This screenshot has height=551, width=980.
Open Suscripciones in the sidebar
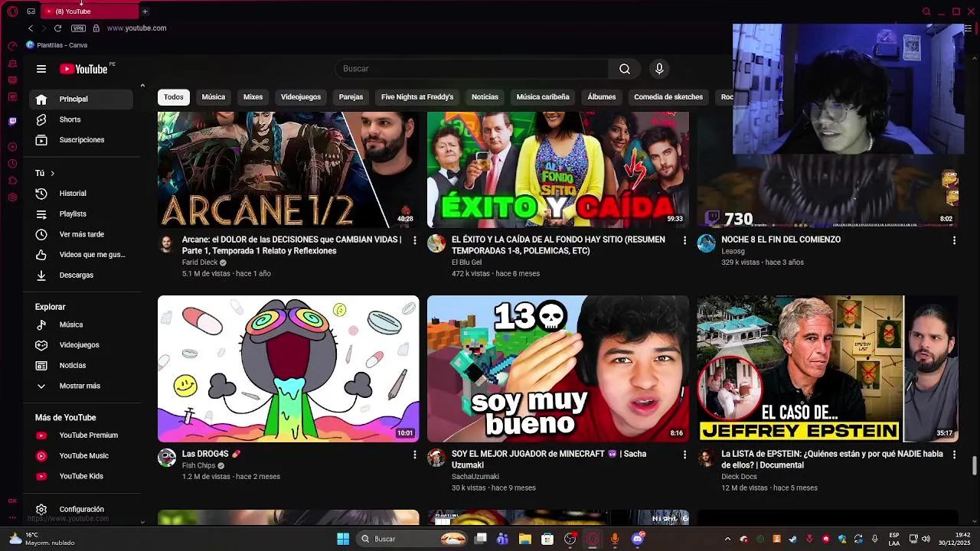82,140
